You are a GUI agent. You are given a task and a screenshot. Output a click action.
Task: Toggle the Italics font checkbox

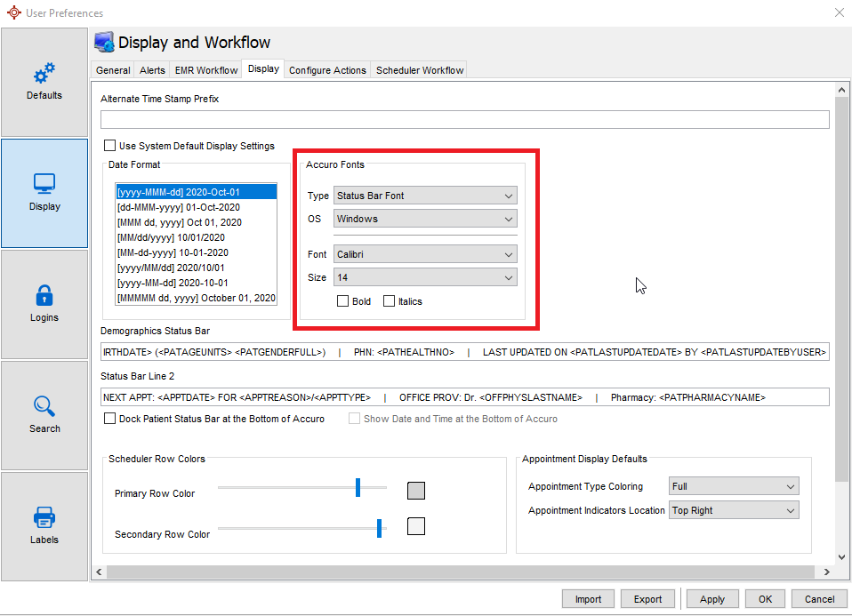(x=389, y=301)
